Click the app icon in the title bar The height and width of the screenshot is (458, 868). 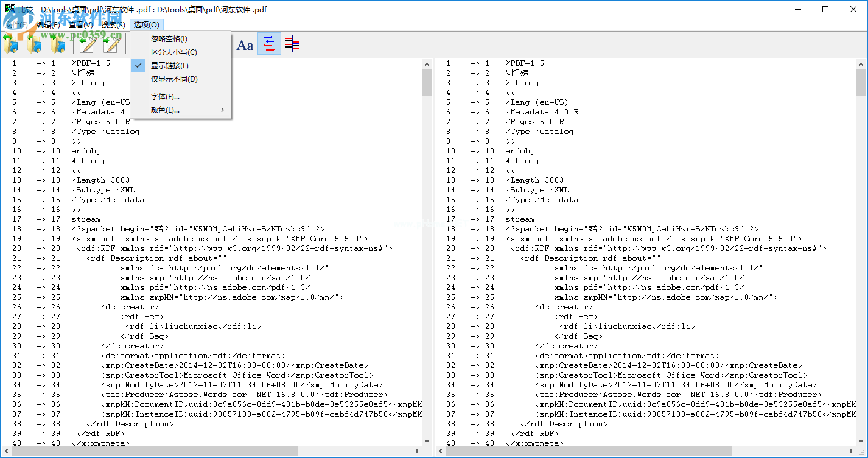coord(10,9)
